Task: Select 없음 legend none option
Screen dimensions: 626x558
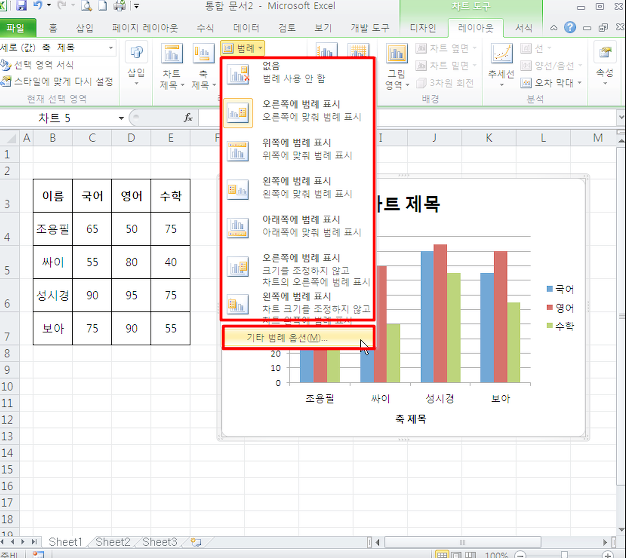Action: (x=297, y=73)
